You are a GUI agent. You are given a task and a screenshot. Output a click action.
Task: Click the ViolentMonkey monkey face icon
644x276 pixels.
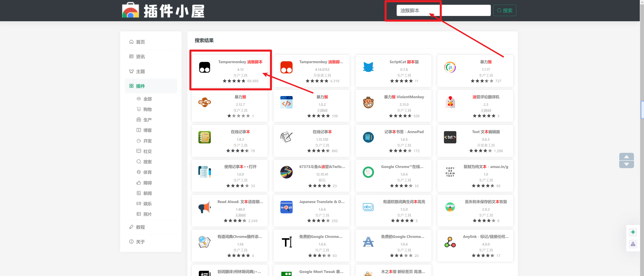coord(368,102)
